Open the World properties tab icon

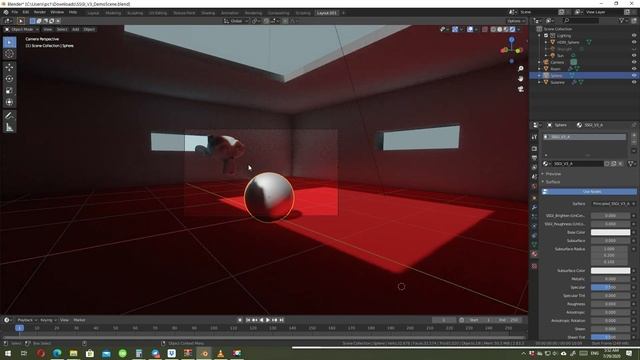534,187
